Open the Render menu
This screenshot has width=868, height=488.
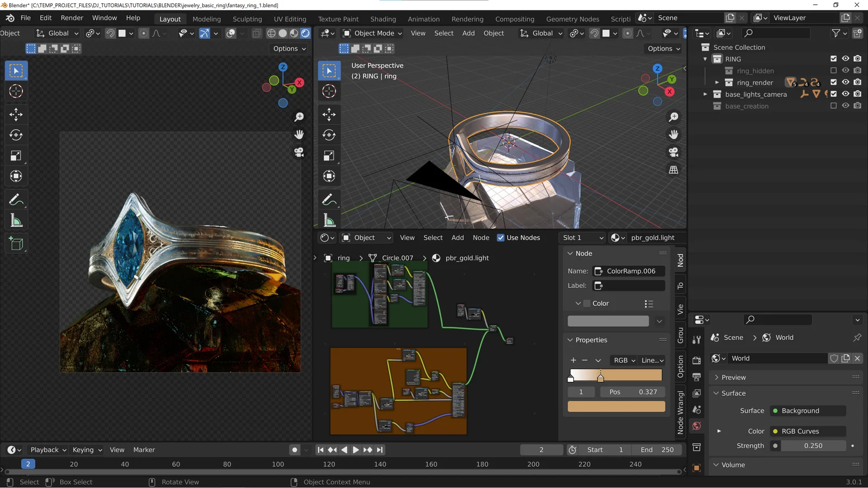(x=72, y=18)
